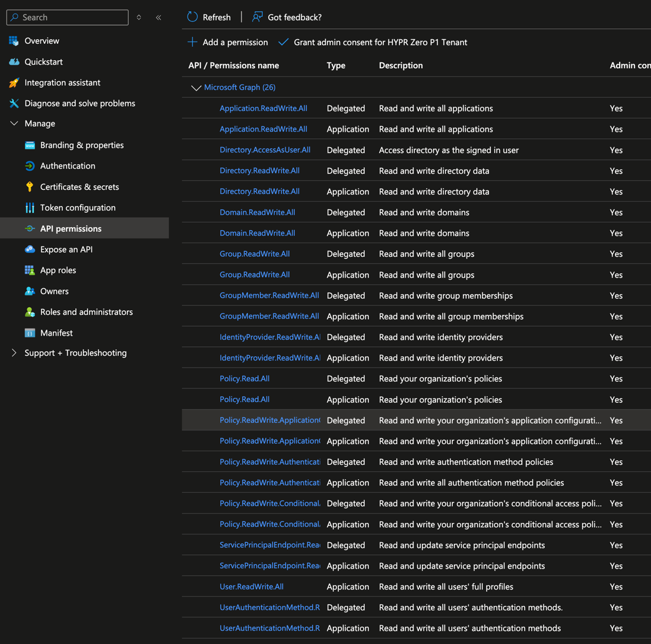The height and width of the screenshot is (644, 651).
Task: Open Token configuration
Action: 78,208
